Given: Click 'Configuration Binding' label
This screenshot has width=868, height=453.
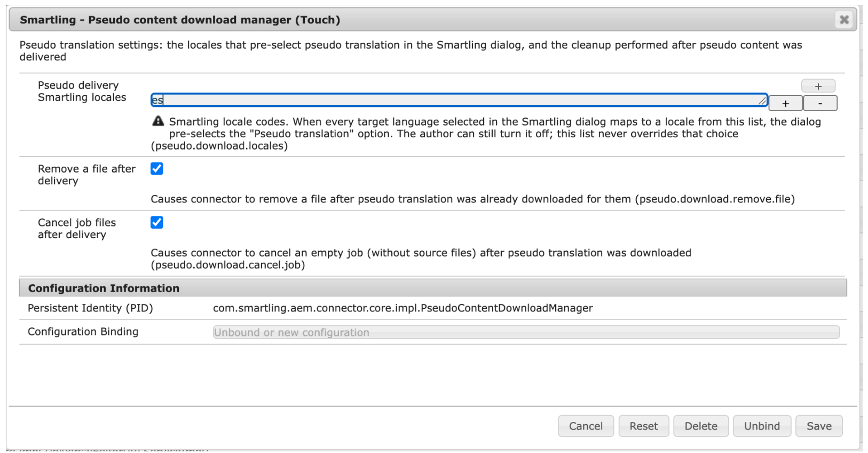Looking at the screenshot, I should click(x=83, y=332).
